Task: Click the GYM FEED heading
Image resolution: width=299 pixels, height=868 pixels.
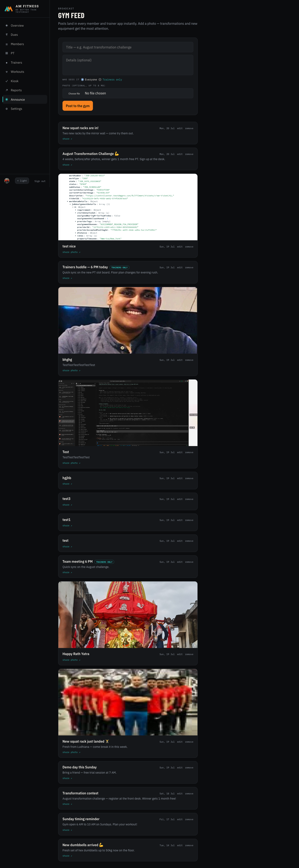Action: (71, 16)
